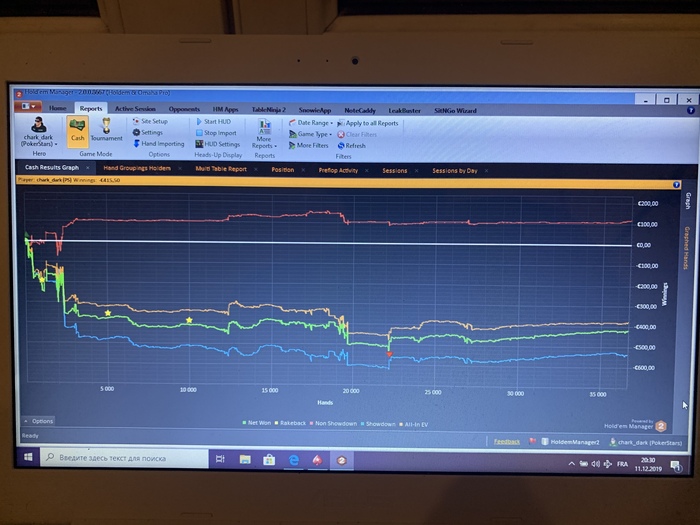
Task: Click chark_dark (PokerStars) status bar entry
Action: (x=646, y=442)
